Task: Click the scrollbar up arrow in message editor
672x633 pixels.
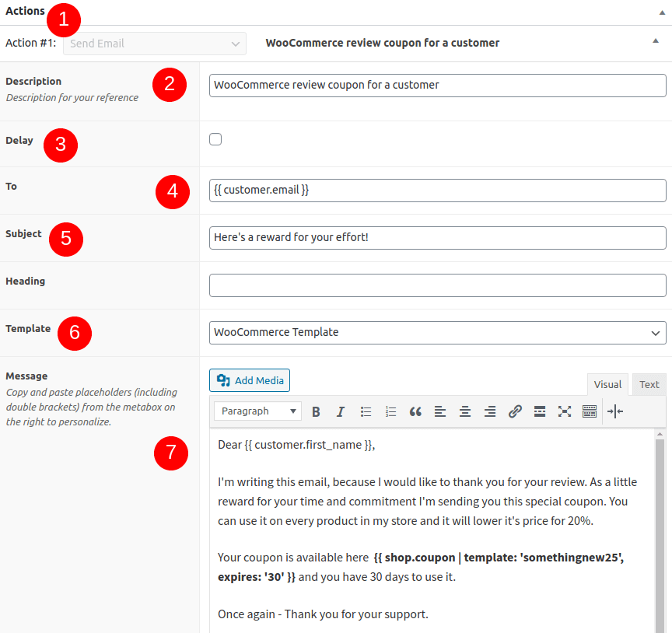Action: pos(660,434)
